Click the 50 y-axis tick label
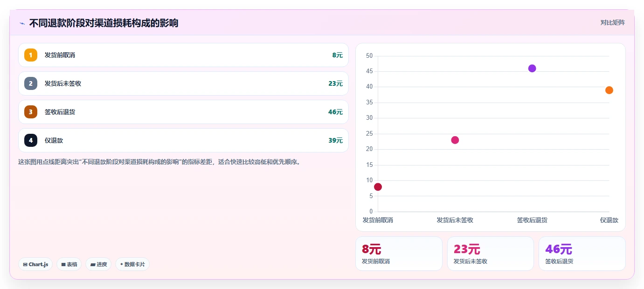The width and height of the screenshot is (644, 289). (x=369, y=56)
